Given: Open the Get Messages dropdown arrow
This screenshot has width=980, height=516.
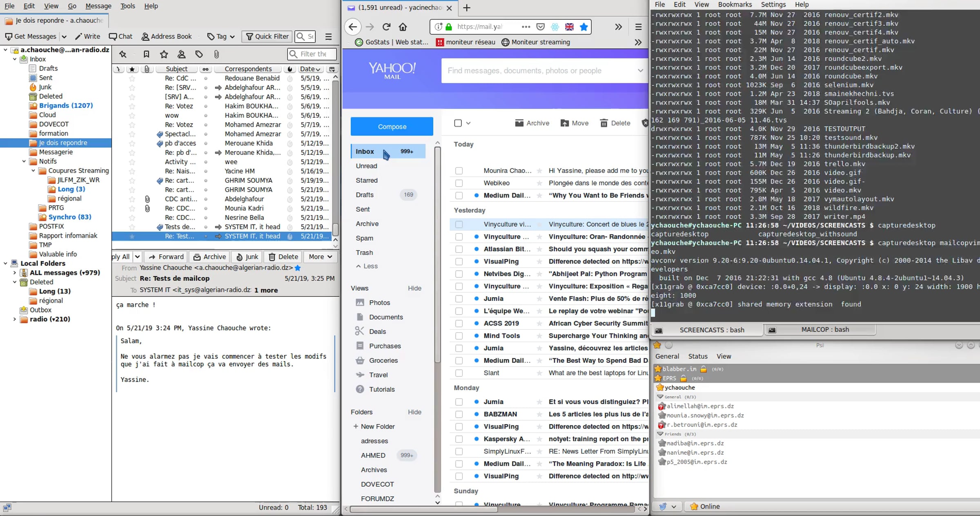Looking at the screenshot, I should pyautogui.click(x=64, y=36).
